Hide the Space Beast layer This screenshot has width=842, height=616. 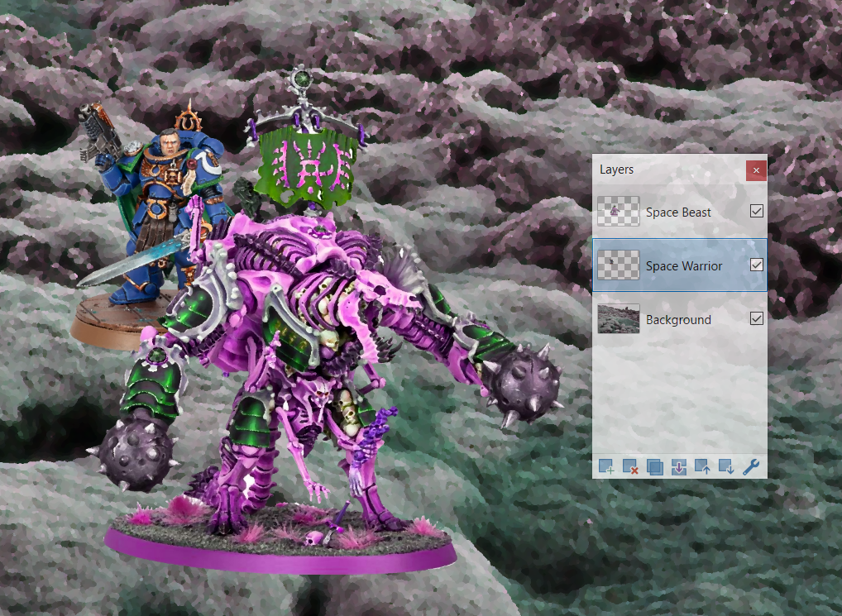pos(757,212)
